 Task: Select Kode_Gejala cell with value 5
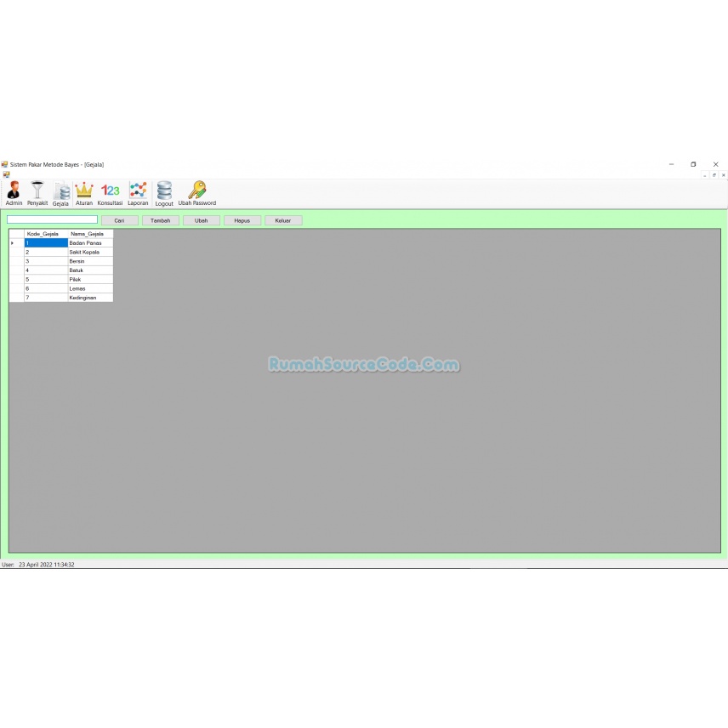[x=46, y=280]
